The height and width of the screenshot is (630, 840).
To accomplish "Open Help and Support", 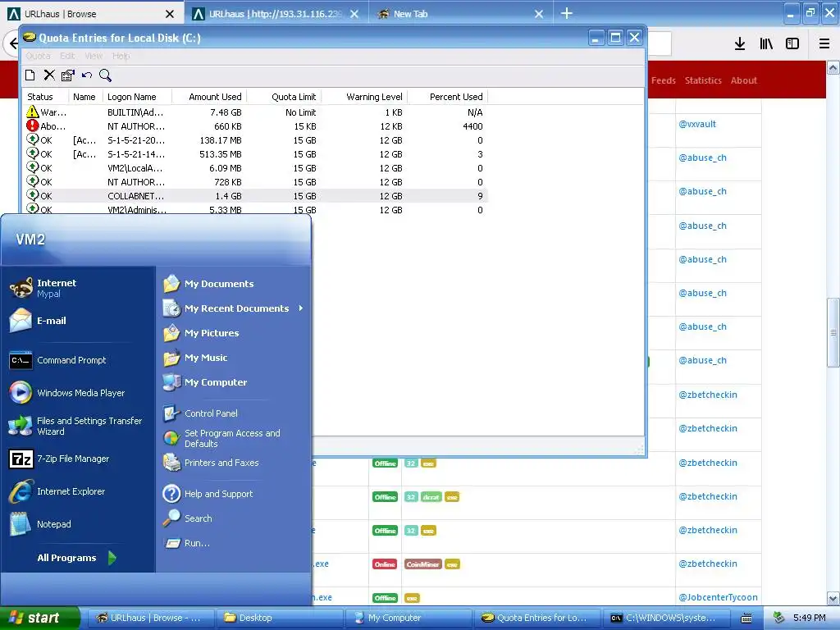I will coord(208,493).
